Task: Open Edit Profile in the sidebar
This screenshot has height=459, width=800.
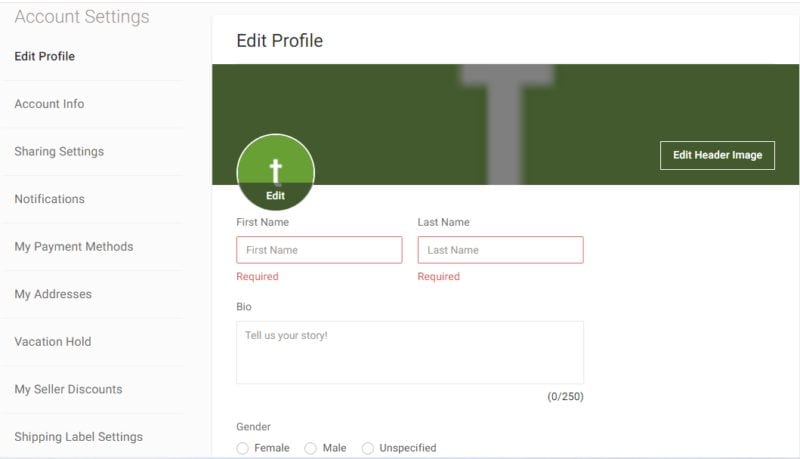Action: click(45, 56)
